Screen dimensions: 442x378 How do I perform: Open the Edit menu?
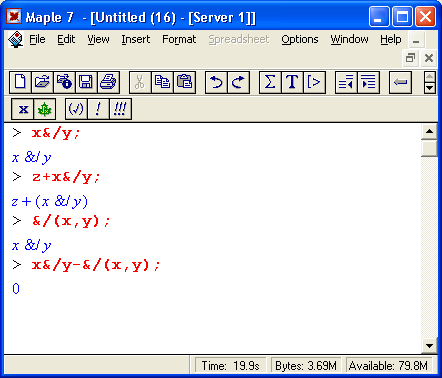[x=66, y=39]
